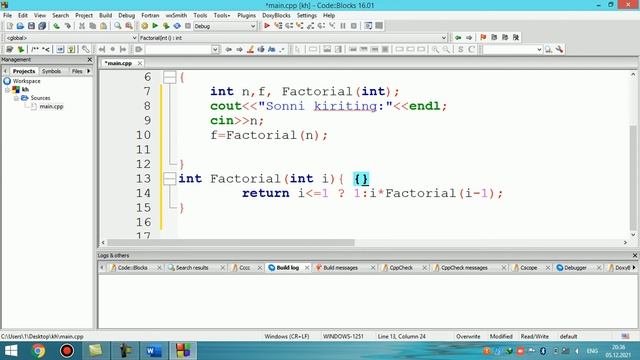
Task: Paste from the clipboard
Action: click(x=104, y=26)
